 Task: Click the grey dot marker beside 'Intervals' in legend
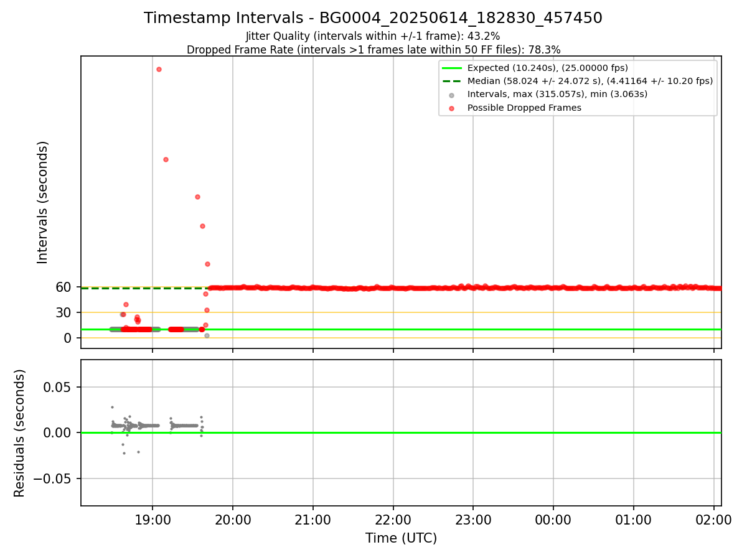tap(452, 95)
